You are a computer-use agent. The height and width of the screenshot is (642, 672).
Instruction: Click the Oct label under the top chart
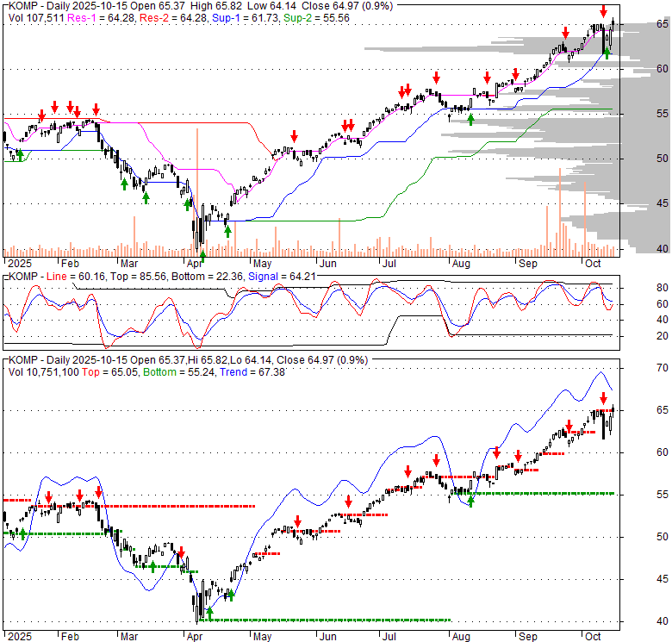593,264
